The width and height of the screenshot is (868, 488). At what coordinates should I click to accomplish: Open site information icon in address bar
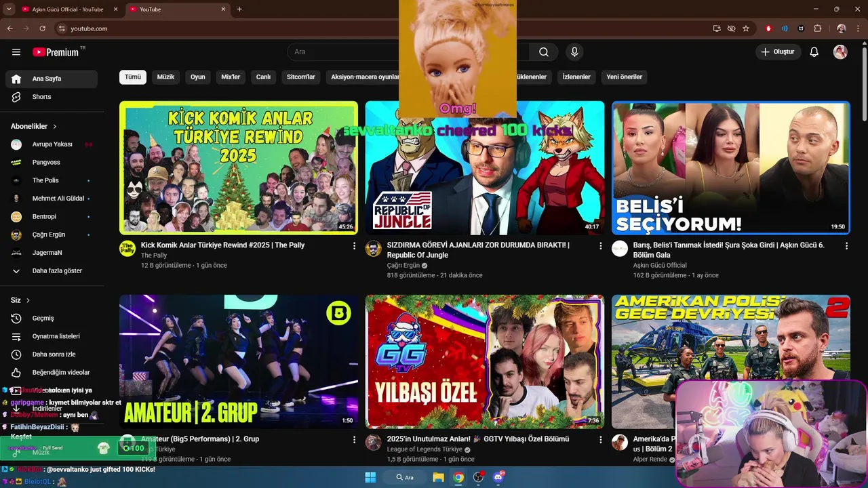click(62, 28)
